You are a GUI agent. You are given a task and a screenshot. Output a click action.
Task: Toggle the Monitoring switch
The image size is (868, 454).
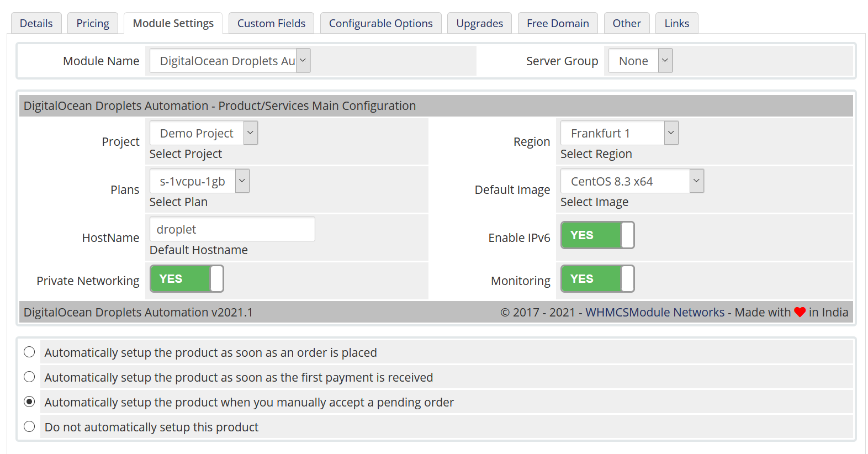(x=597, y=278)
